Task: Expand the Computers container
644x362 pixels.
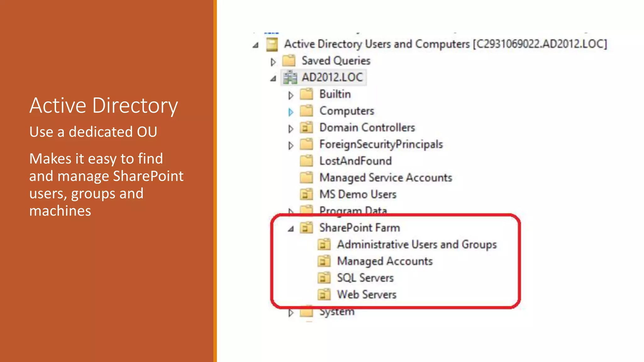Action: [x=291, y=112]
